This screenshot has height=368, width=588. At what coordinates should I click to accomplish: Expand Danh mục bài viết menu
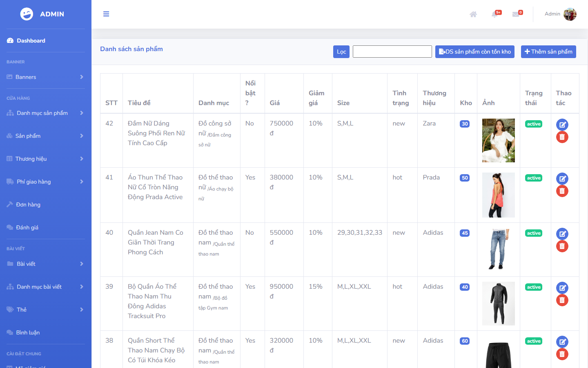pos(46,287)
